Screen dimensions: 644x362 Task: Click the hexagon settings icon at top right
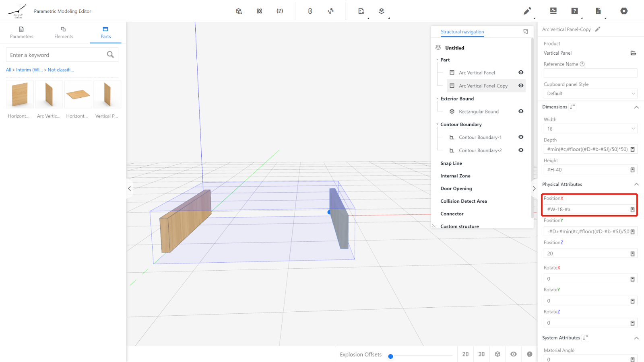point(623,11)
